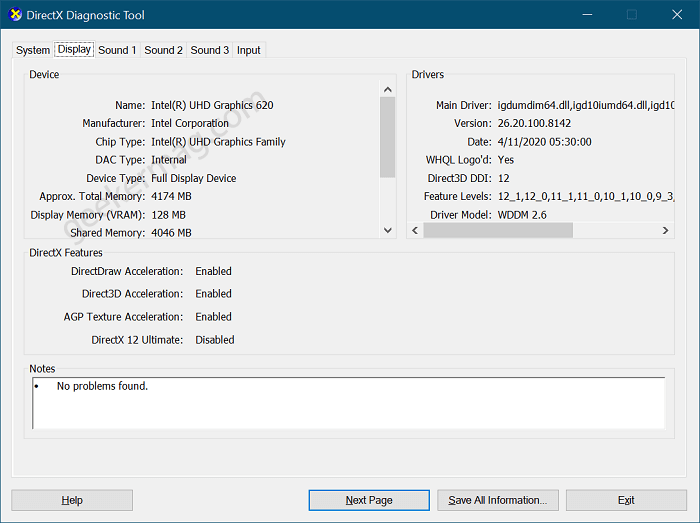The image size is (700, 523).
Task: Click the Help button
Action: click(x=72, y=500)
